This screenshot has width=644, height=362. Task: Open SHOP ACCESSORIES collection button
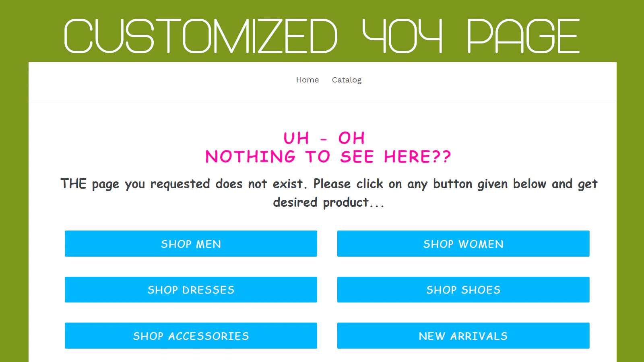coord(191,336)
